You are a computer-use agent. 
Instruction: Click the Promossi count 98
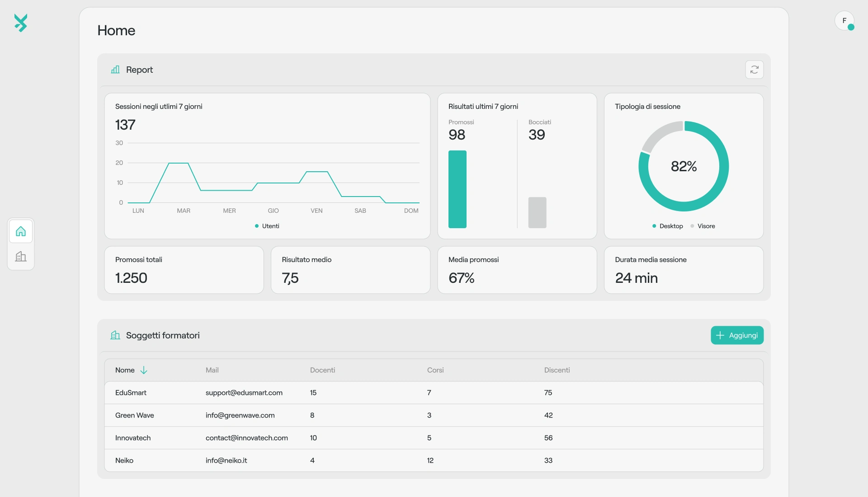pyautogui.click(x=457, y=135)
